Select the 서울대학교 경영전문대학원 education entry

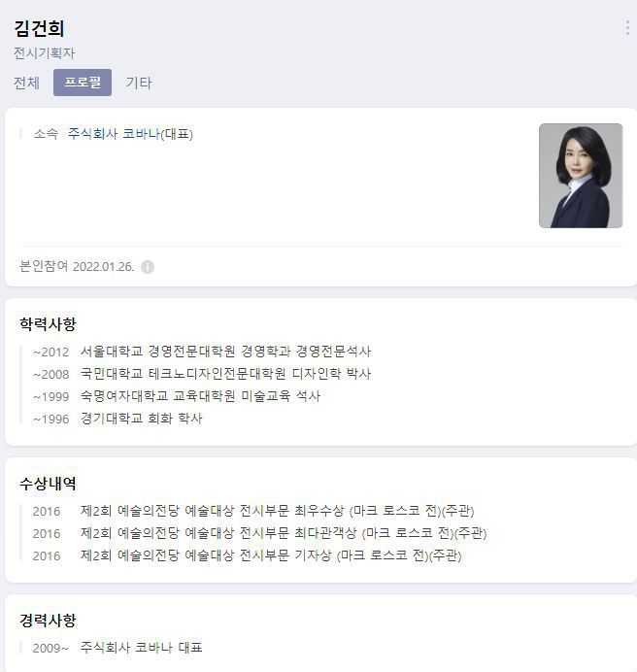click(201, 352)
